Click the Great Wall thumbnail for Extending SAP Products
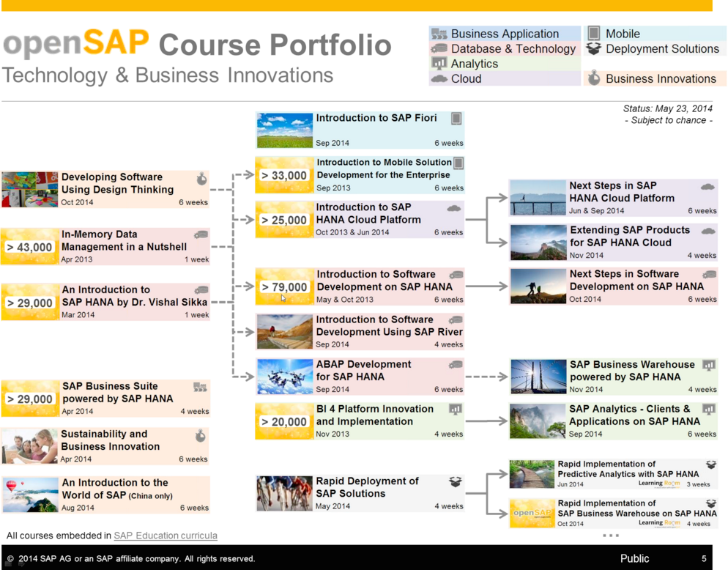Screen dimensions: 728x570 coord(538,243)
